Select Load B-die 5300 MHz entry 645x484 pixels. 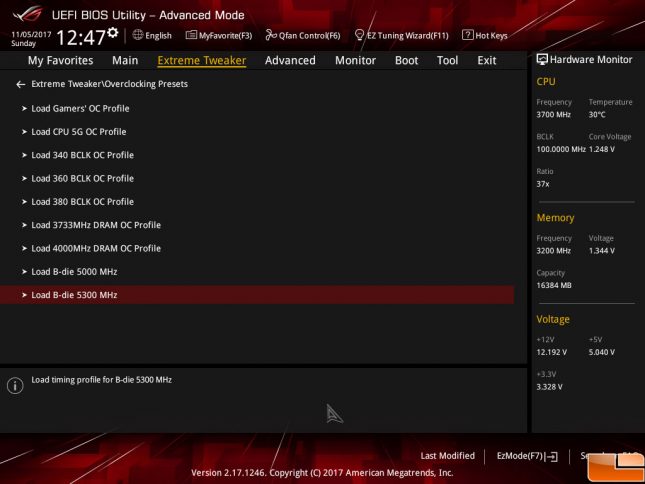point(257,295)
